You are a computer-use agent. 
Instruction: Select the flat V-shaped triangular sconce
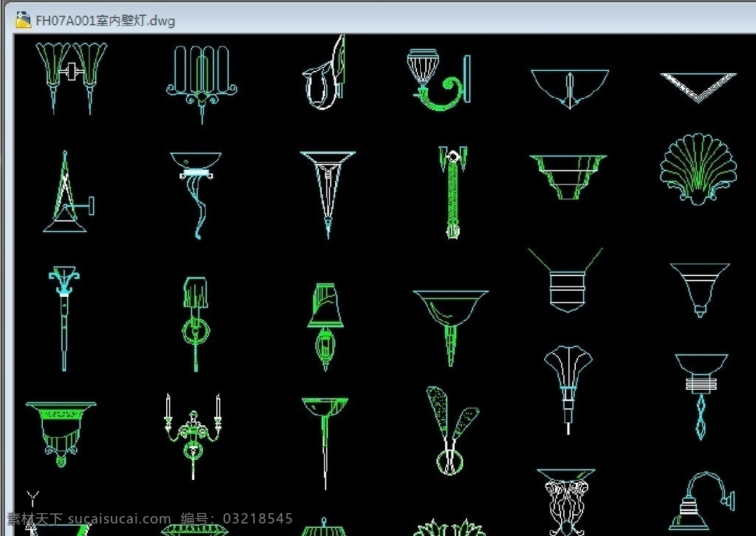(x=698, y=87)
